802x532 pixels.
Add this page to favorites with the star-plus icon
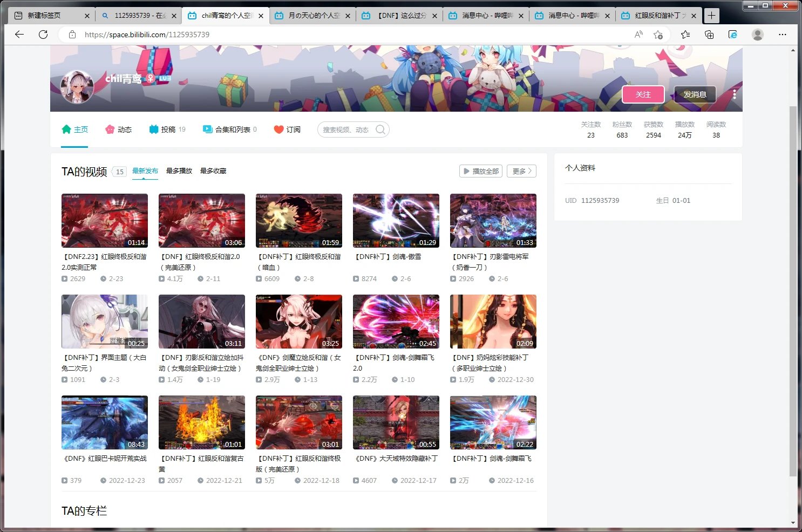pos(658,35)
